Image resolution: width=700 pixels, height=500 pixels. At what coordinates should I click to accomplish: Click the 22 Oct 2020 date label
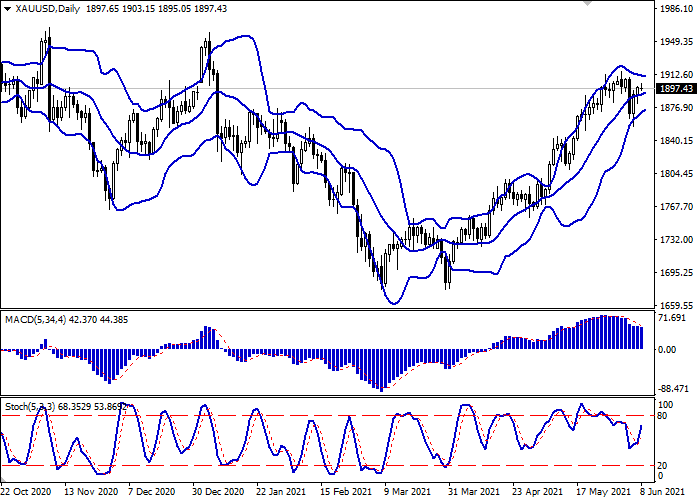click(26, 492)
